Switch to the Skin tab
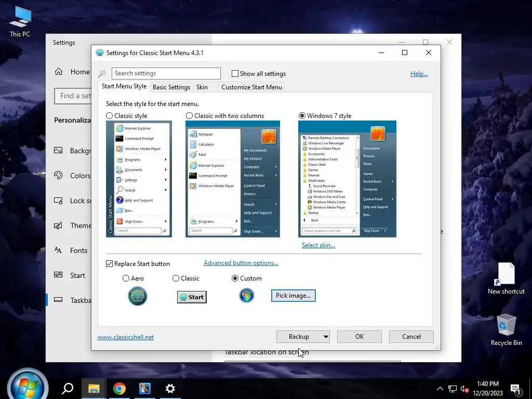Screen dimensions: 532x399 202,87
